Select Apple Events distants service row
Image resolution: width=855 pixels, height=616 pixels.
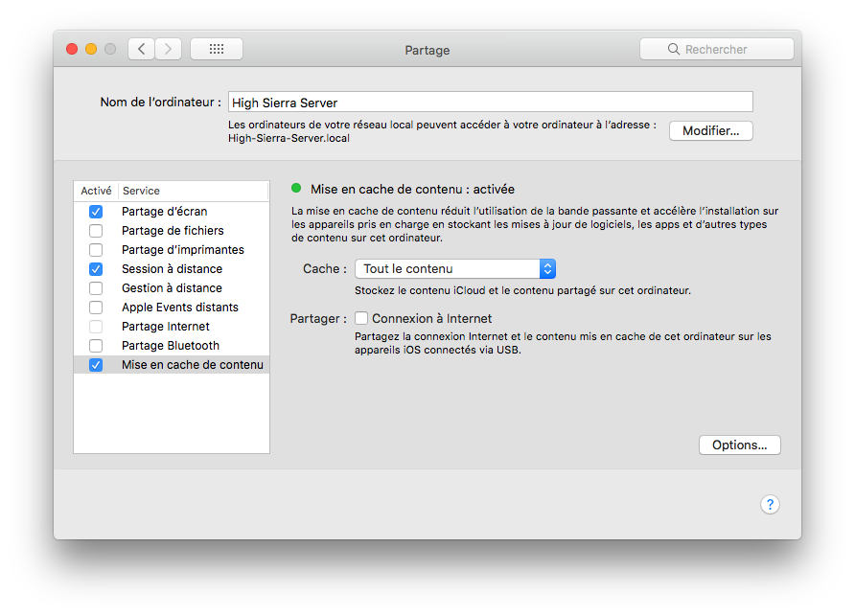coord(179,308)
